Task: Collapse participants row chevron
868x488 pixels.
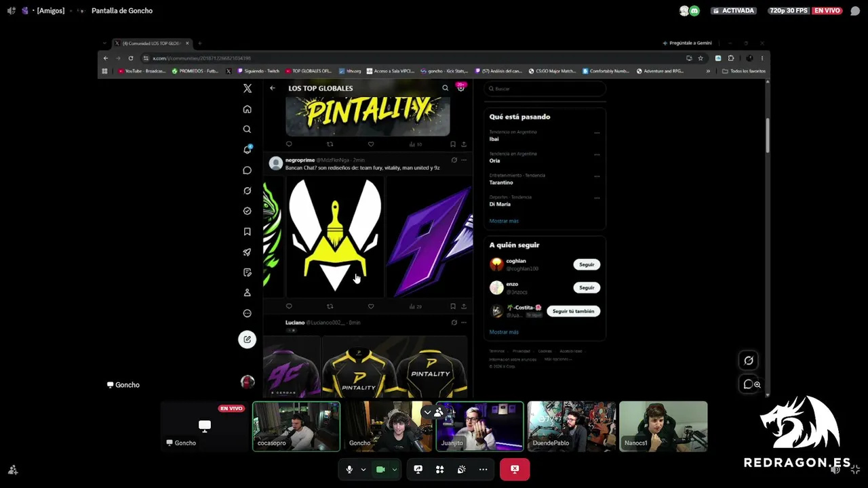Action: (427, 412)
